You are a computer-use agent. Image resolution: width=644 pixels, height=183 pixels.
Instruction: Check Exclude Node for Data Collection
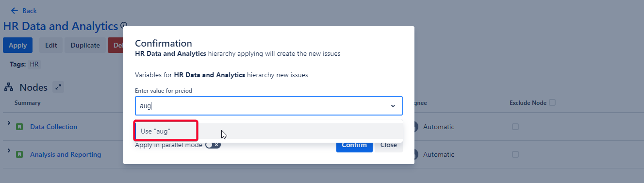(515, 127)
